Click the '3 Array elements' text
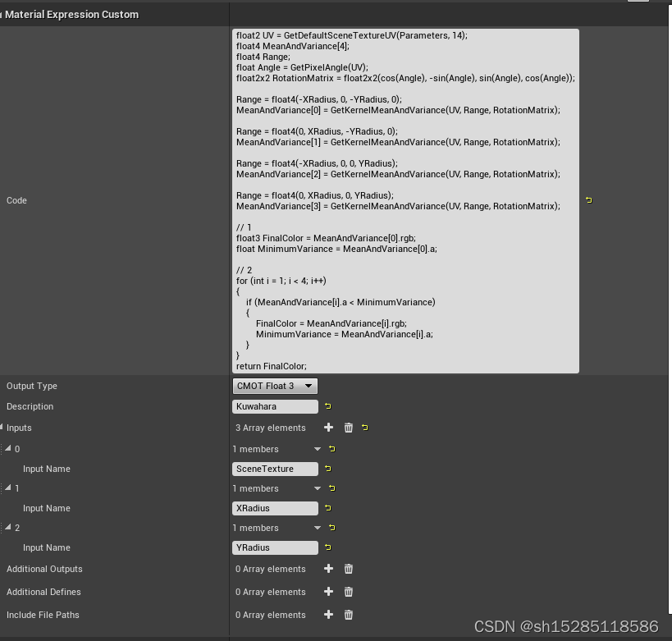This screenshot has height=641, width=672. 271,428
